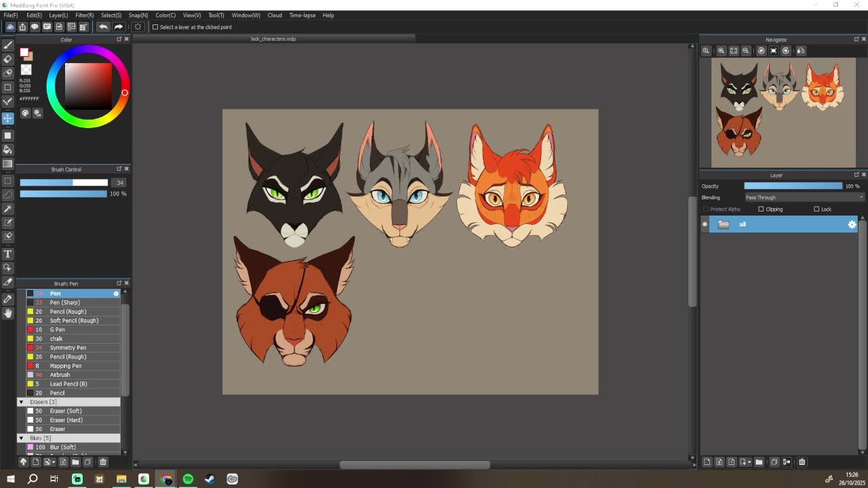The image size is (868, 488).
Task: Switch to the lack_characters.mdp document tab
Action: click(x=273, y=39)
